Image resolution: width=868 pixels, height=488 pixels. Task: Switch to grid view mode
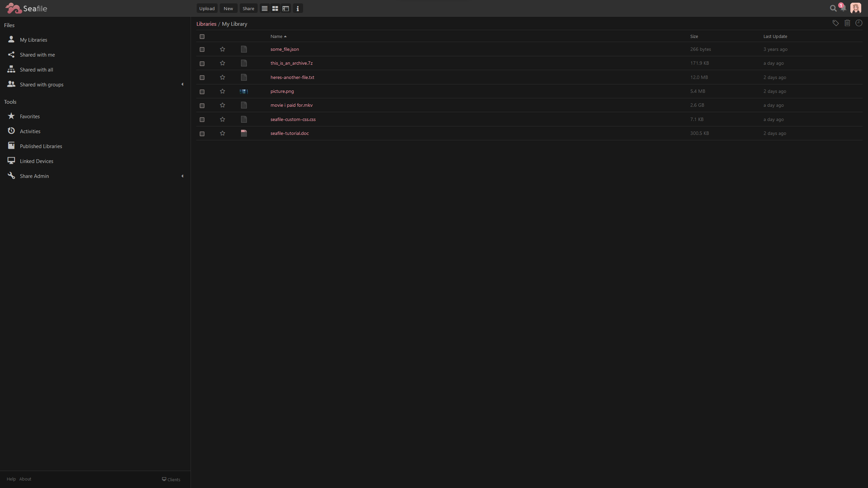tap(275, 8)
